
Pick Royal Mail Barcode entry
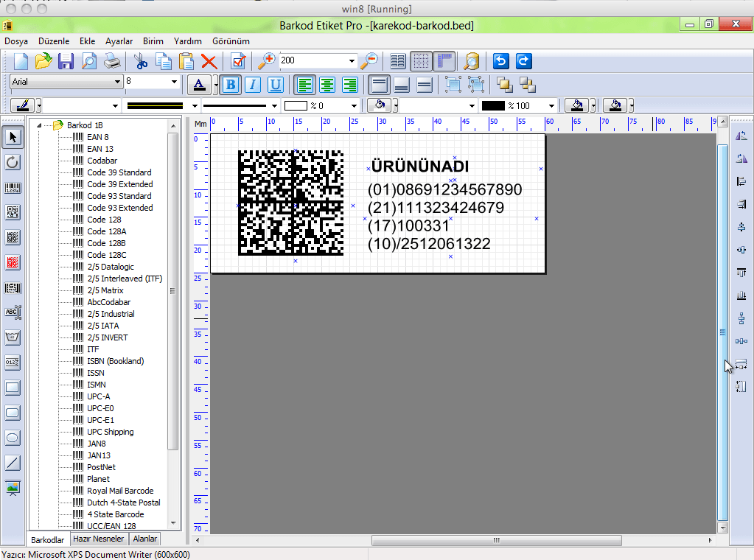(x=120, y=491)
